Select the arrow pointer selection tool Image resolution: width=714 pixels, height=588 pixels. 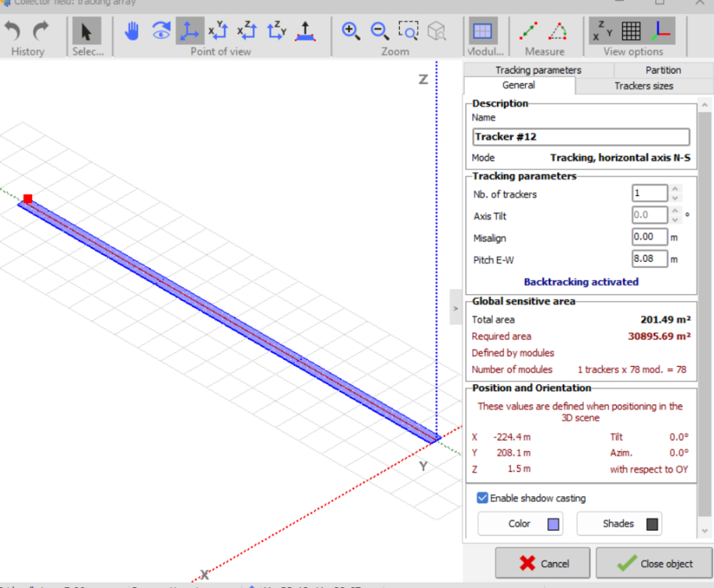click(86, 31)
